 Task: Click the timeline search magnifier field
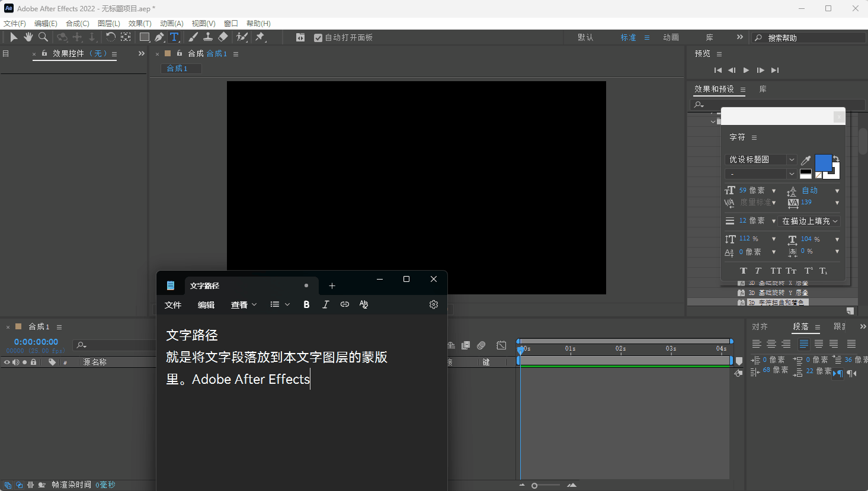coord(114,345)
